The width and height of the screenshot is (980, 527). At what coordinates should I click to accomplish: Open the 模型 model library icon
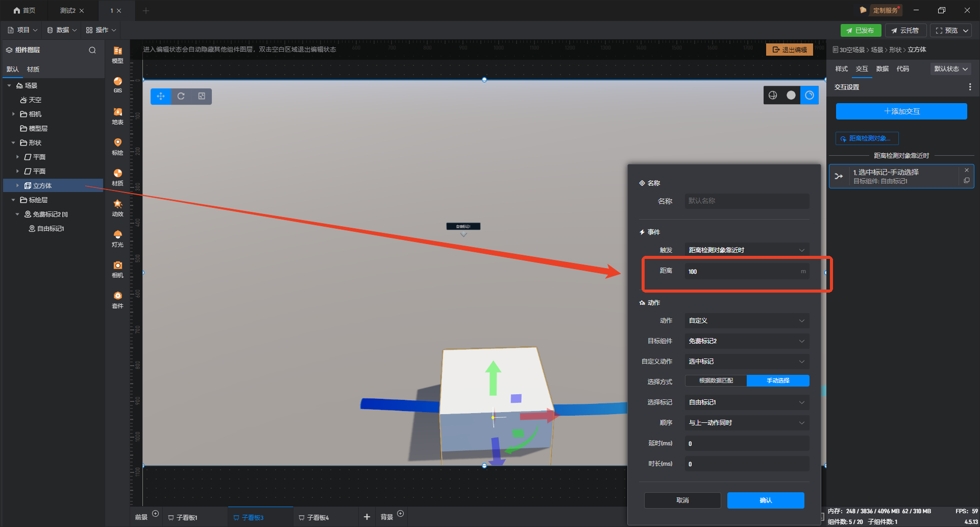click(117, 54)
